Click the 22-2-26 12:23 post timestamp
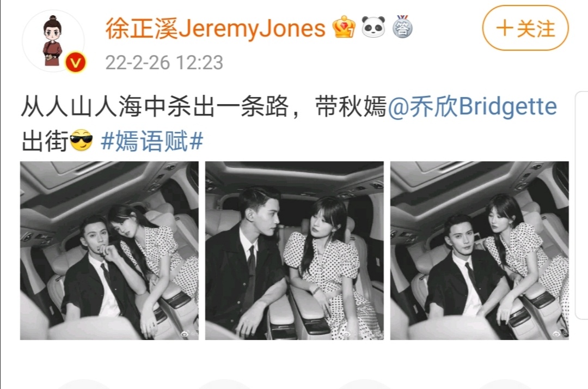 tap(164, 62)
